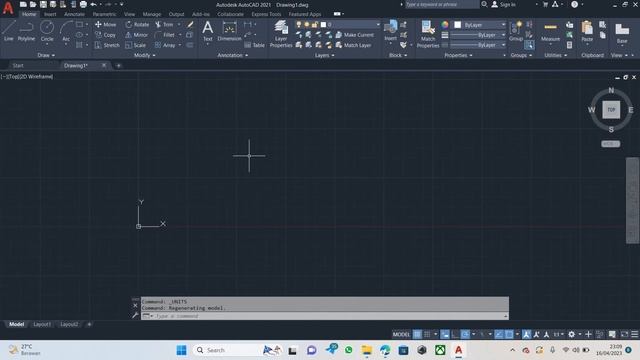Click the TOP face of ViewCube
Screen dimensions: 640x360
coord(611,109)
